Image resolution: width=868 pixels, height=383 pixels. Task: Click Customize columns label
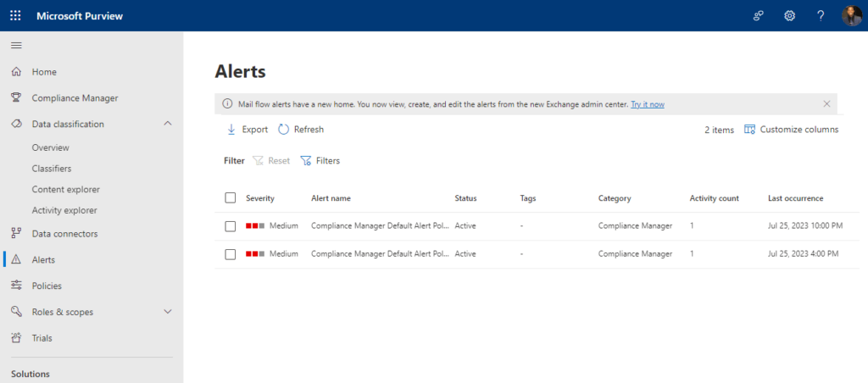tap(799, 130)
